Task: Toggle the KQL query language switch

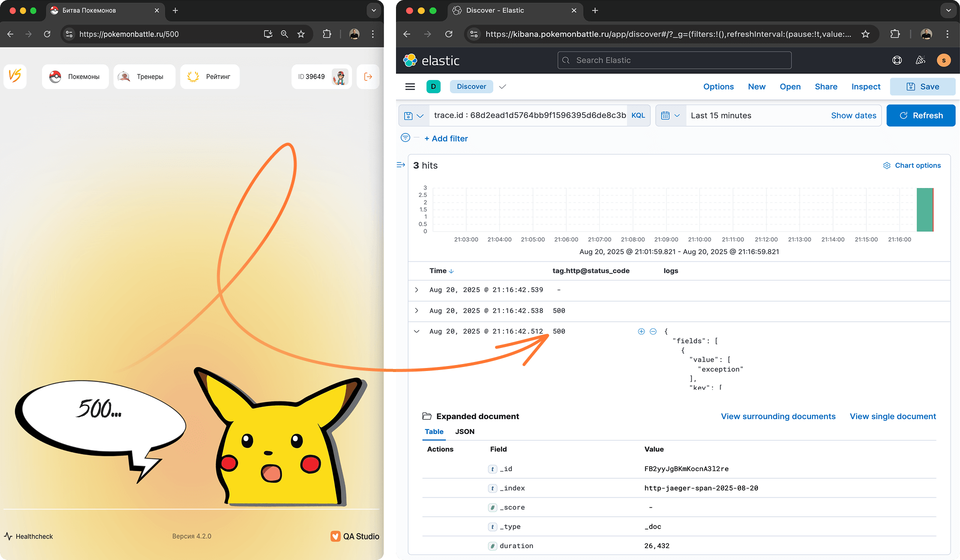Action: point(638,115)
